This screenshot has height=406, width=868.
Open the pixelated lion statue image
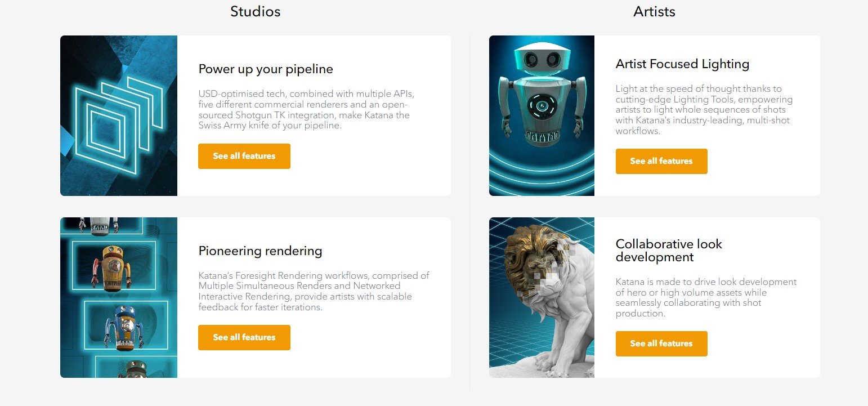point(542,297)
